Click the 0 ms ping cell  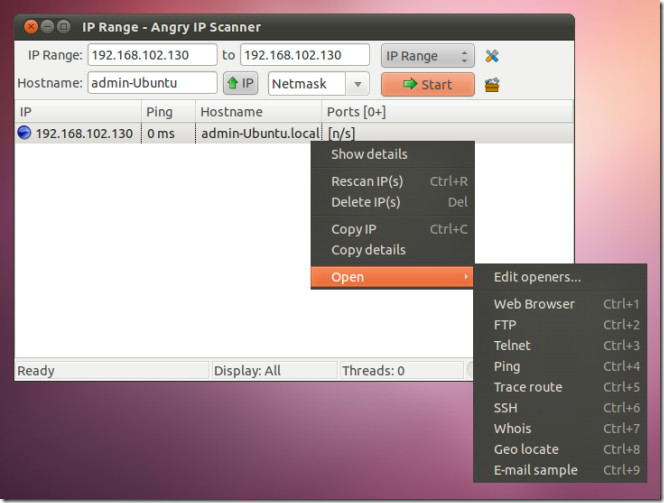pyautogui.click(x=168, y=133)
